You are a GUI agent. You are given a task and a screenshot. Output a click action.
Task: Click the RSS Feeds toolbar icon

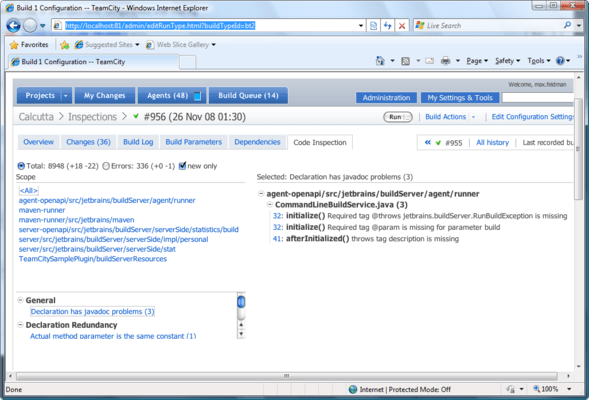pyautogui.click(x=405, y=61)
